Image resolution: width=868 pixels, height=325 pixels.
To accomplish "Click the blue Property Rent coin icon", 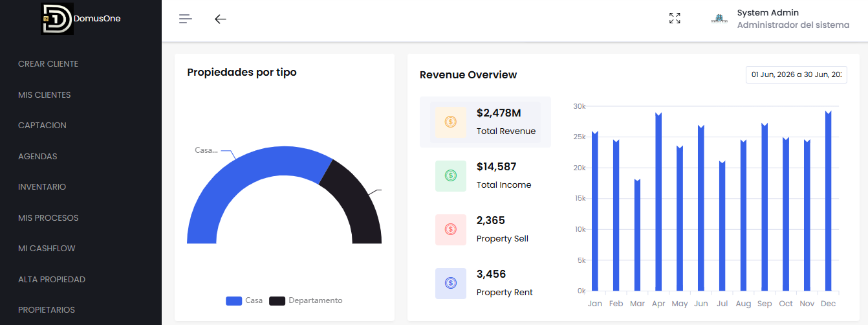I will (x=451, y=283).
